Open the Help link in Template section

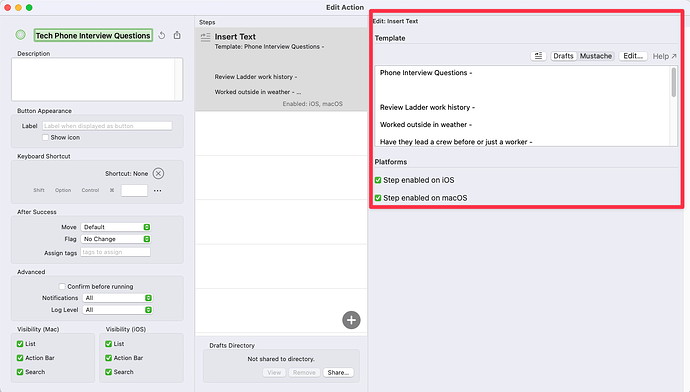(x=664, y=56)
